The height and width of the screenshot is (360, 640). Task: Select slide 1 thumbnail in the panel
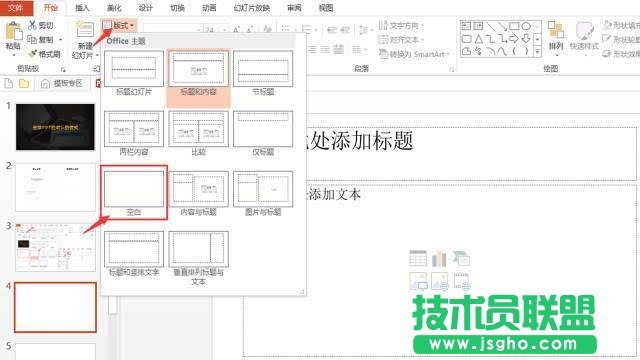click(x=55, y=127)
